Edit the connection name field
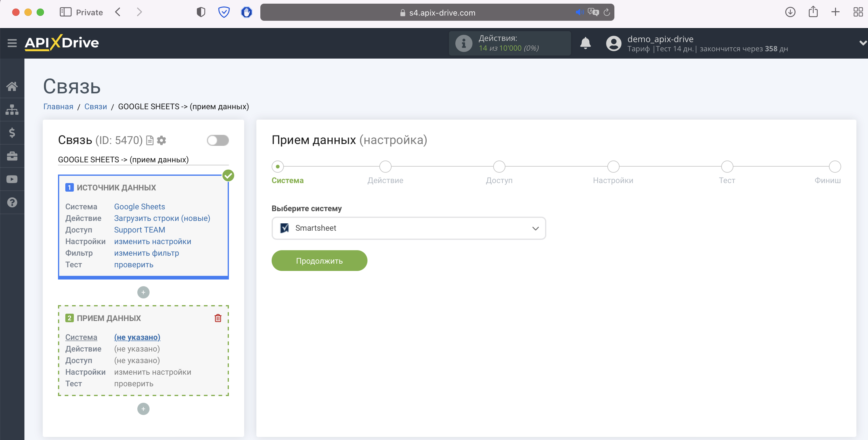 click(x=143, y=160)
